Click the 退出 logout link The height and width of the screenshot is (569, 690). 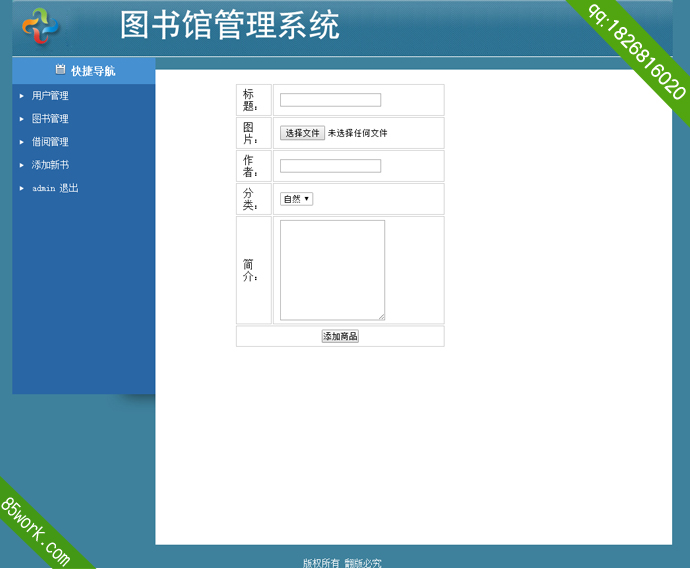point(69,188)
